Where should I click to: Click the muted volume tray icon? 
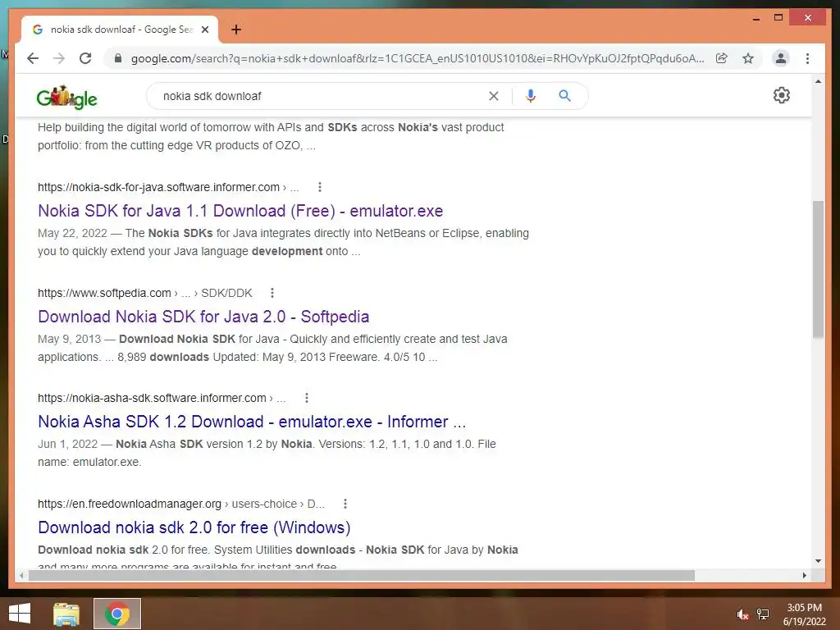click(742, 614)
